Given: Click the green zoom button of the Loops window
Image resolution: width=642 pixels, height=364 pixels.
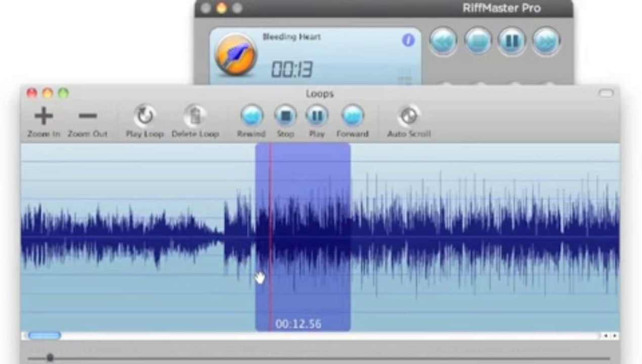Looking at the screenshot, I should pyautogui.click(x=63, y=94).
